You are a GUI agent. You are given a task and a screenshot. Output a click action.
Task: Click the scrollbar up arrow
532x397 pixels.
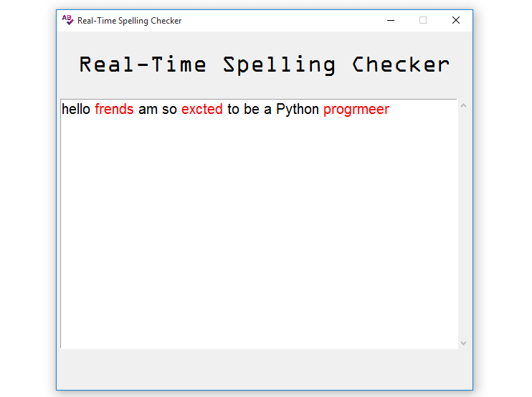point(463,106)
